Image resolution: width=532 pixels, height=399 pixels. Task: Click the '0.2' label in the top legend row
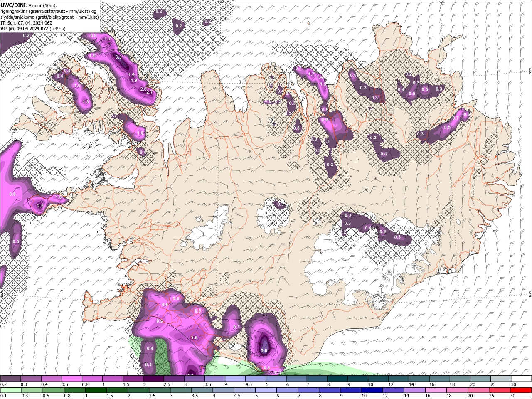pyautogui.click(x=3, y=384)
